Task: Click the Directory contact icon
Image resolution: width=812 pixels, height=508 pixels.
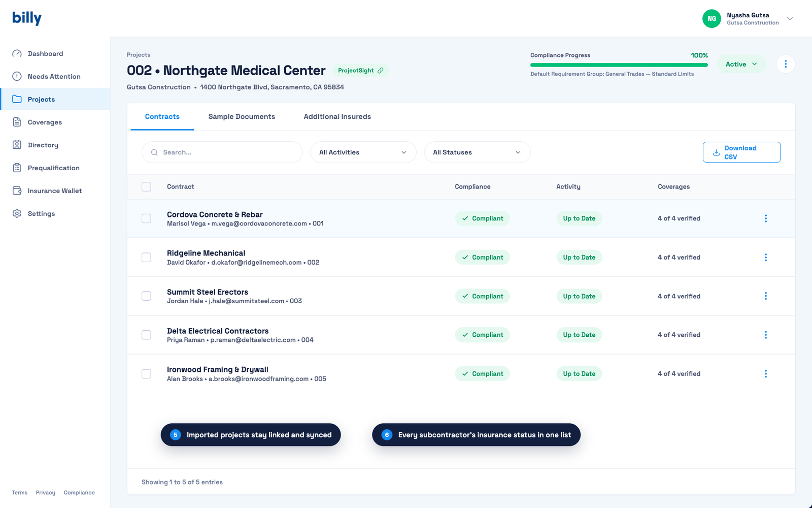Action: 17,145
